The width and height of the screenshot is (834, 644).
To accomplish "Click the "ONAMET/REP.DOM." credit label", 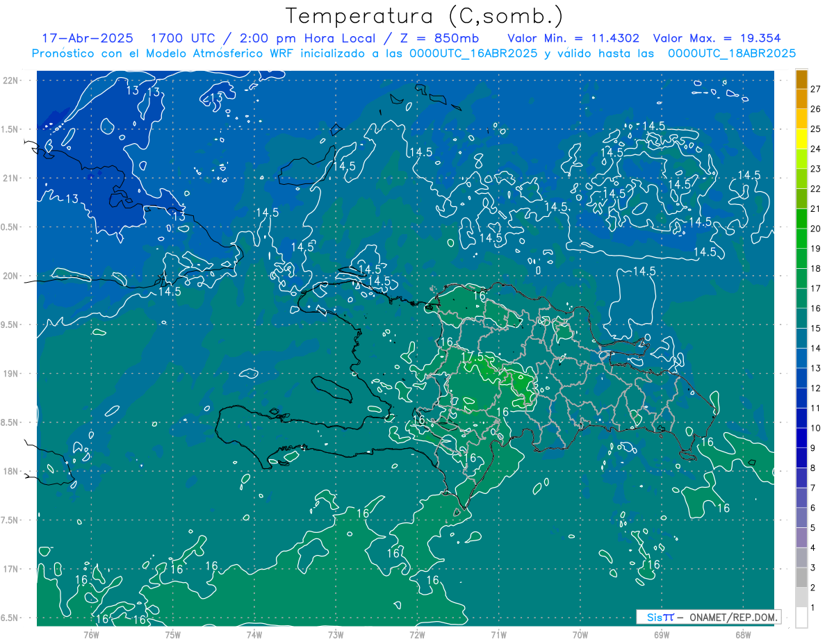I will 734,617.
